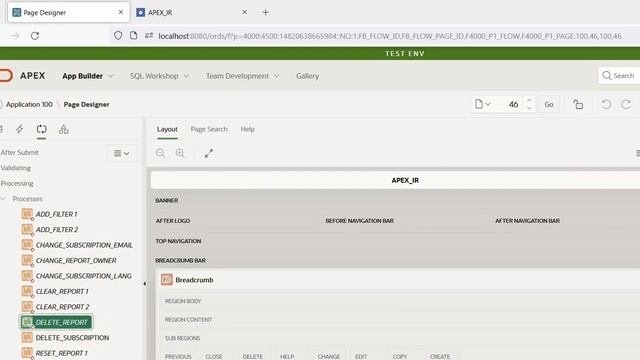This screenshot has width=640, height=360.
Task: Switch to the Help tab
Action: click(247, 129)
